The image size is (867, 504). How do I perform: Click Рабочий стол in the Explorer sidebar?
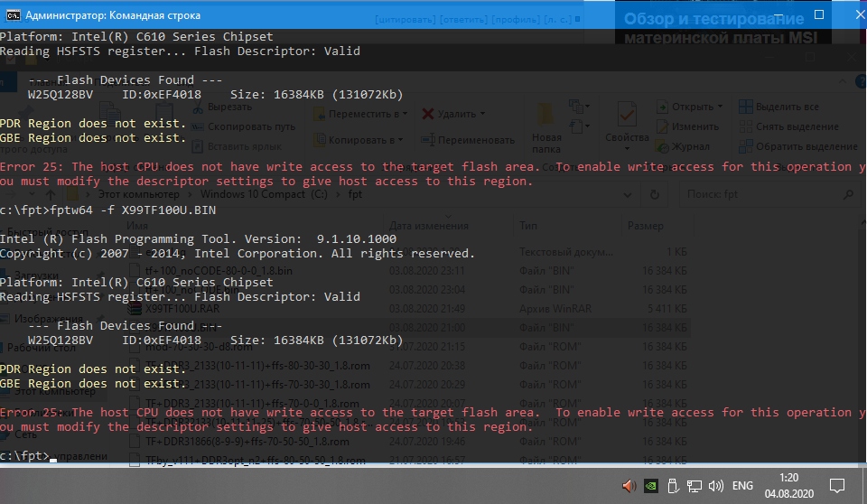[41, 348]
